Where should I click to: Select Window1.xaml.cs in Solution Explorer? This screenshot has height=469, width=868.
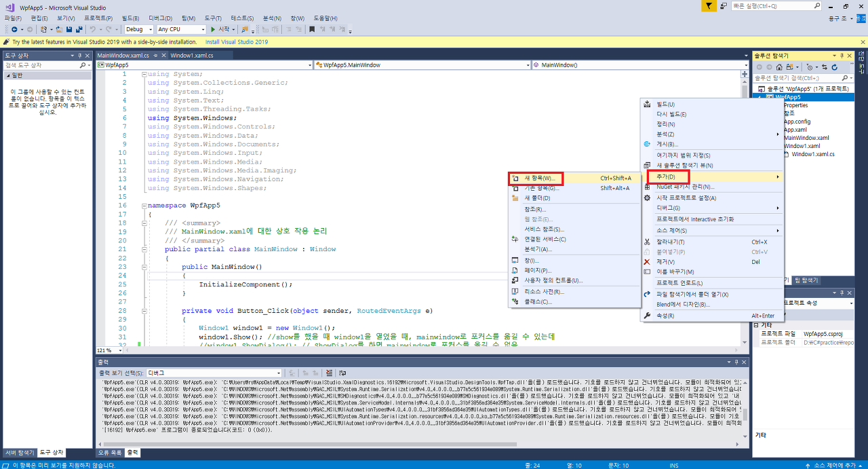[812, 154]
